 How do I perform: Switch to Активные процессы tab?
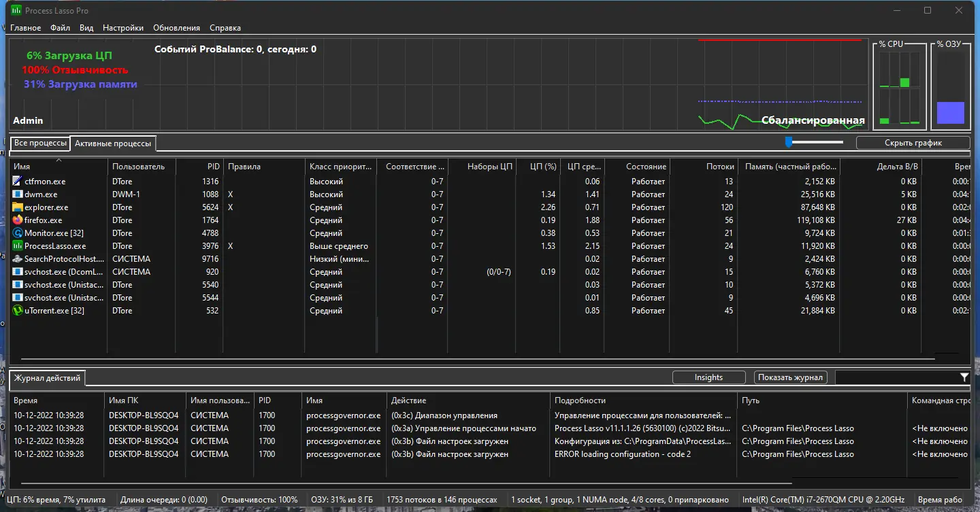pyautogui.click(x=113, y=143)
